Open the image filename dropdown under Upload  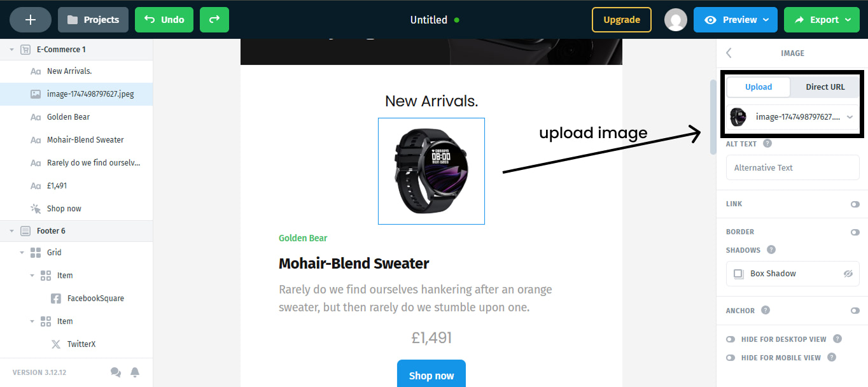tap(849, 117)
